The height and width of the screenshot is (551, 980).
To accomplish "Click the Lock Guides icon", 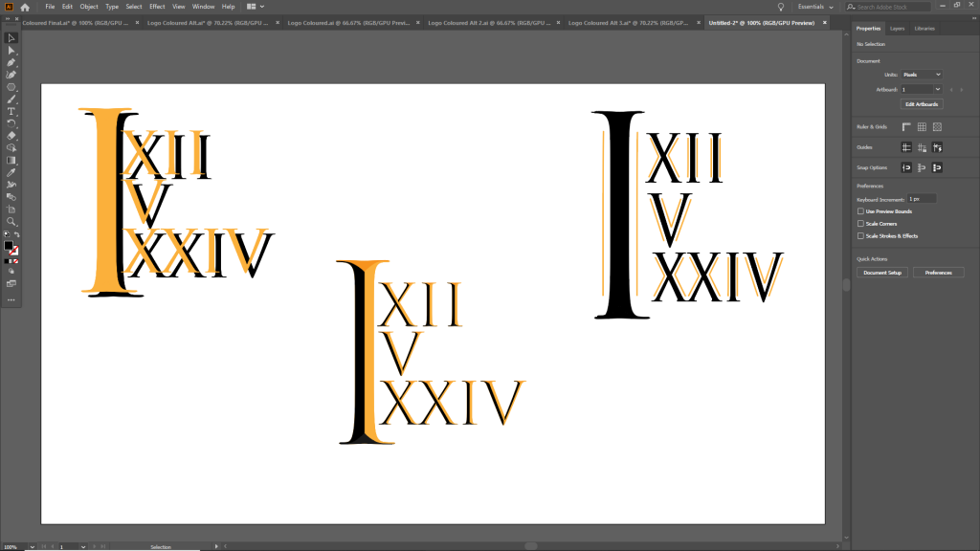I will click(x=922, y=147).
